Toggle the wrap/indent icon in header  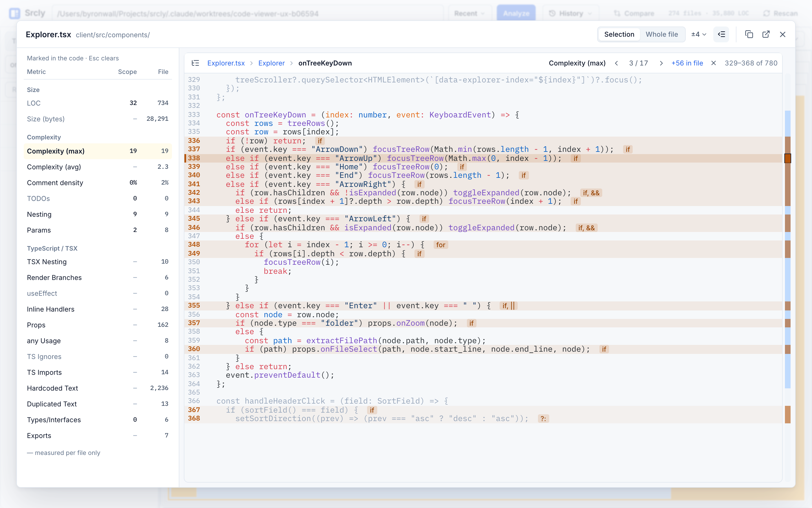click(x=721, y=34)
